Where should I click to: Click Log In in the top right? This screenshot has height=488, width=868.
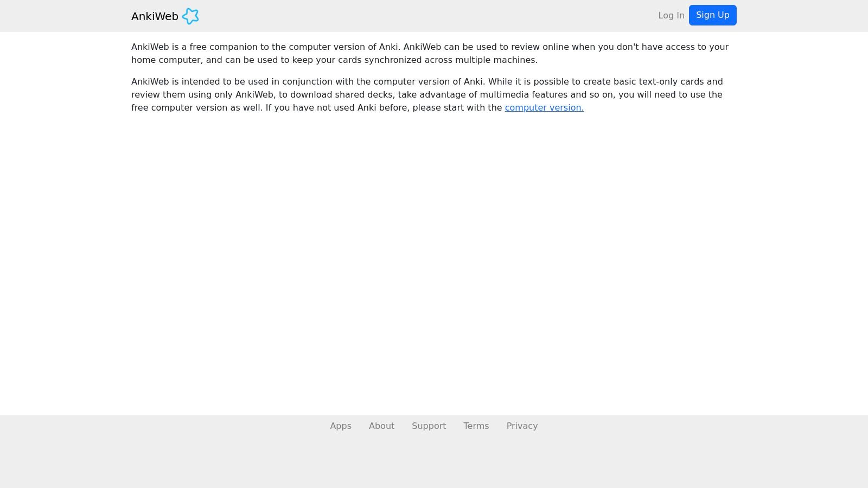tap(671, 15)
